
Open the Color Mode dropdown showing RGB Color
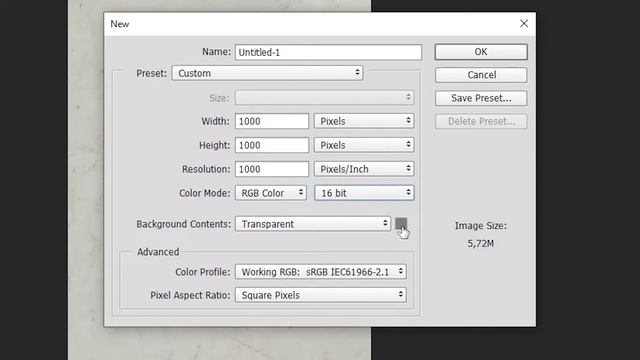pos(271,193)
